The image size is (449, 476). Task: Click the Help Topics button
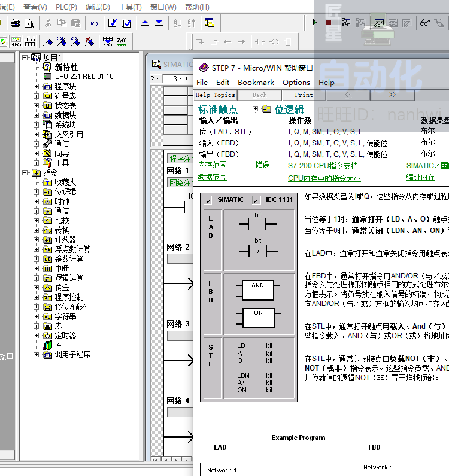(x=216, y=95)
